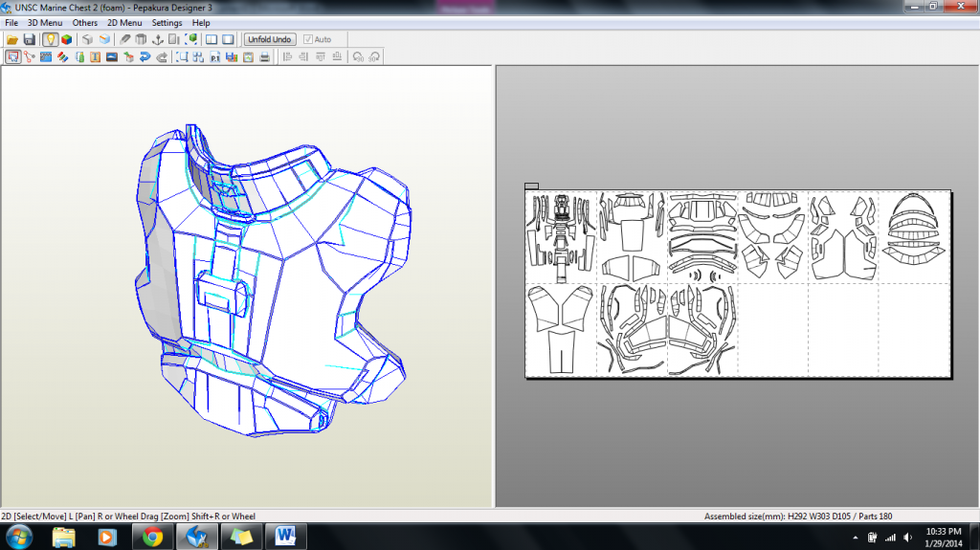Click the first unfolded pattern page thumbnail

(561, 237)
